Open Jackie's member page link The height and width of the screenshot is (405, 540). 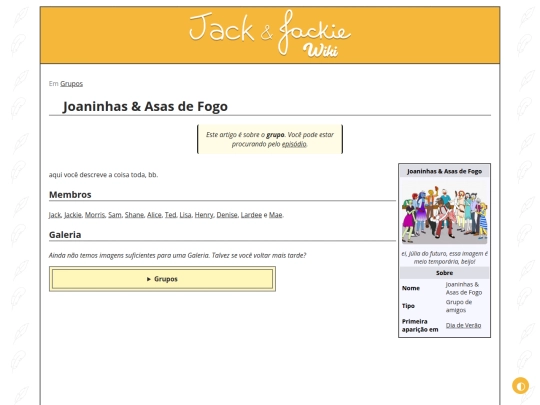click(73, 215)
